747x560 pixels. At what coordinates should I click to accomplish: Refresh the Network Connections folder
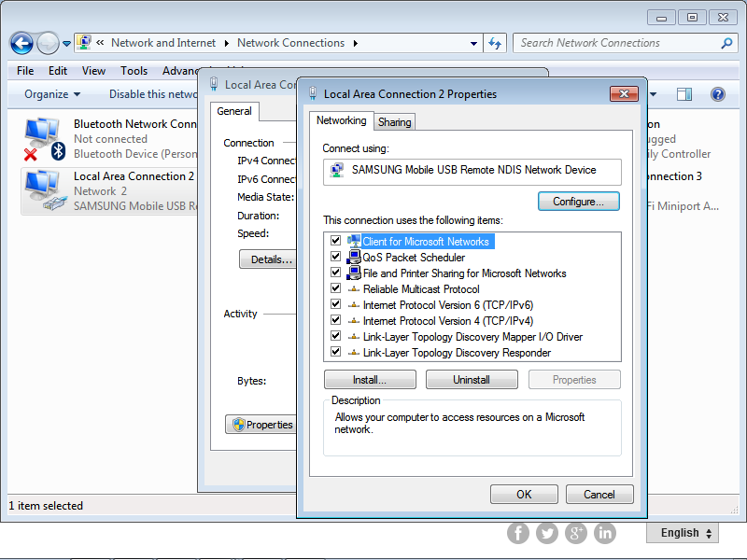tap(495, 43)
